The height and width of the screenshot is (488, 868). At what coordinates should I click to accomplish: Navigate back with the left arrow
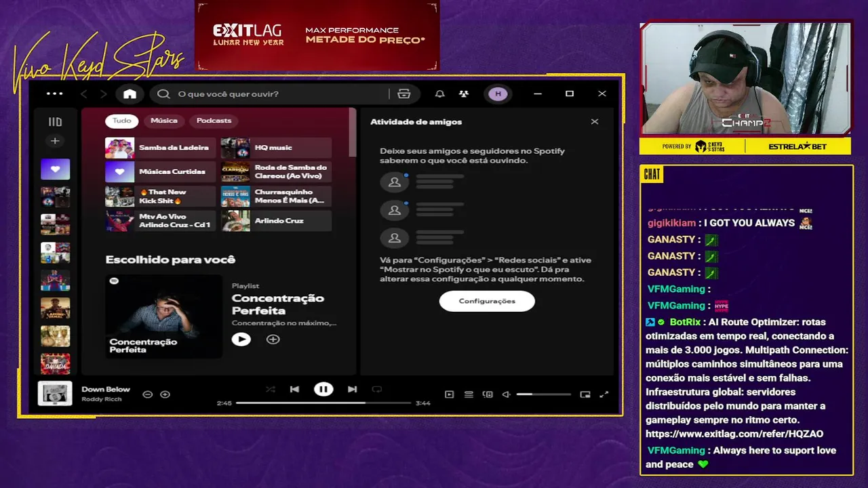click(84, 94)
